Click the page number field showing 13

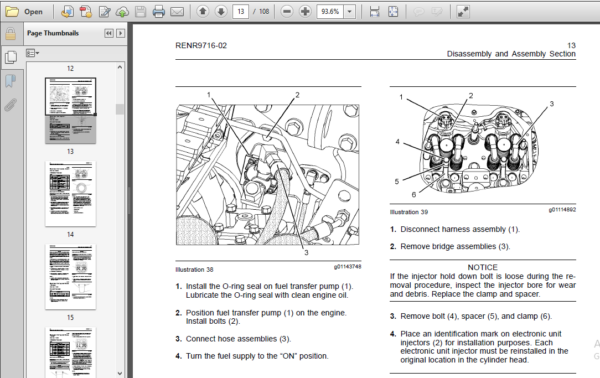pyautogui.click(x=240, y=12)
